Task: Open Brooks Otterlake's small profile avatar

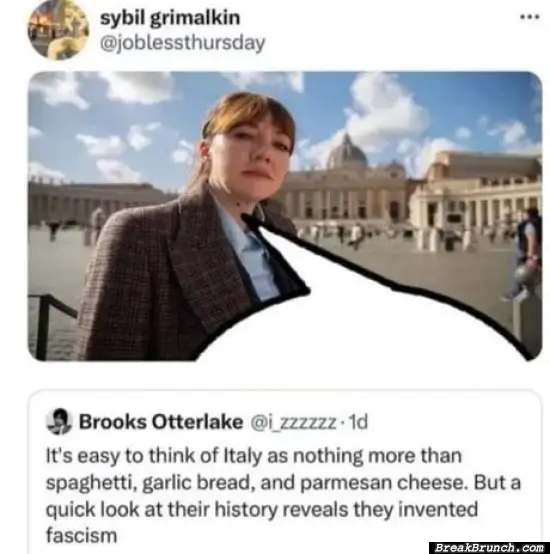Action: (59, 421)
